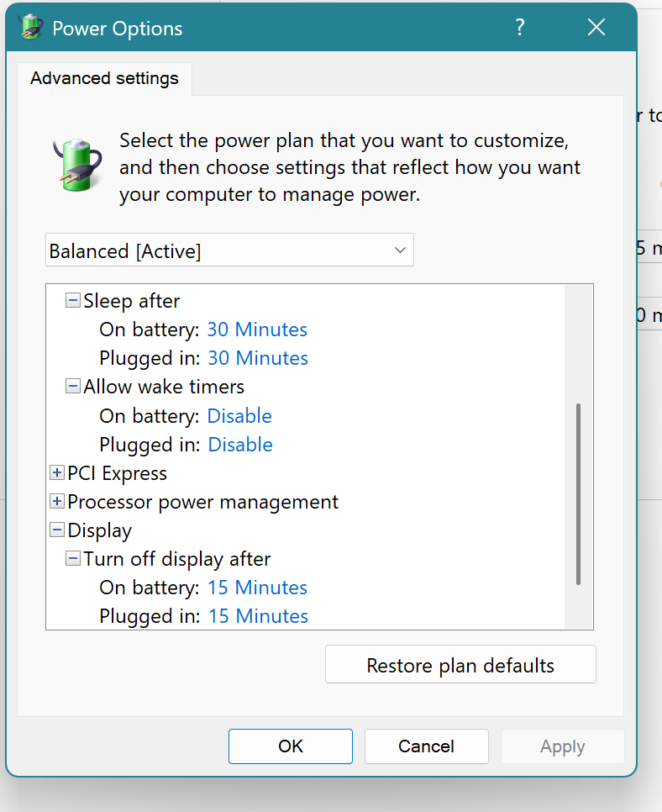Click Restore plan defaults button
662x812 pixels.
(460, 664)
